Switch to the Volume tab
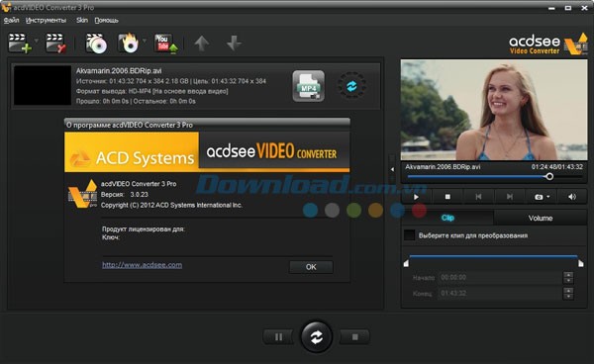The height and width of the screenshot is (364, 594). click(541, 218)
